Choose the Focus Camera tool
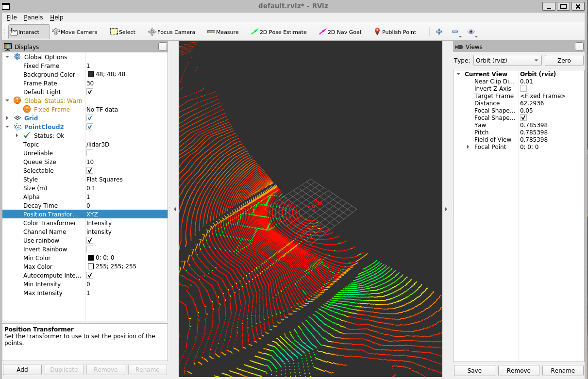Image resolution: width=588 pixels, height=379 pixels. click(x=171, y=32)
